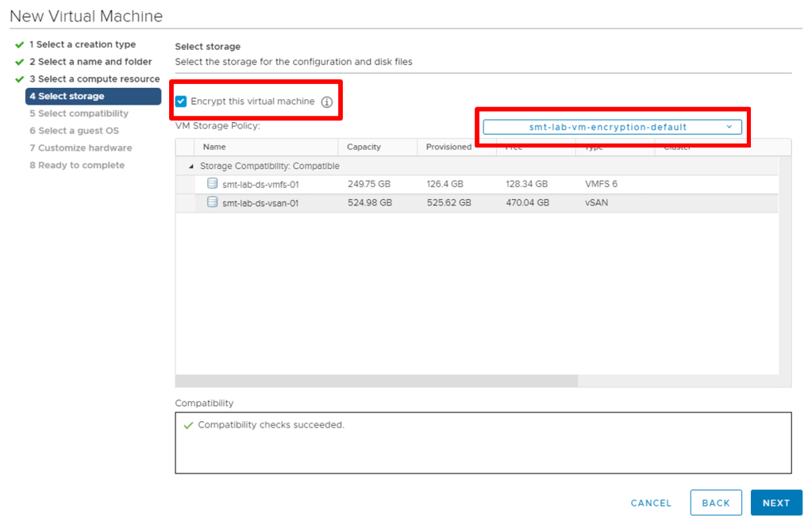Click green checkmark beside step 1
The height and width of the screenshot is (521, 812).
[19, 44]
